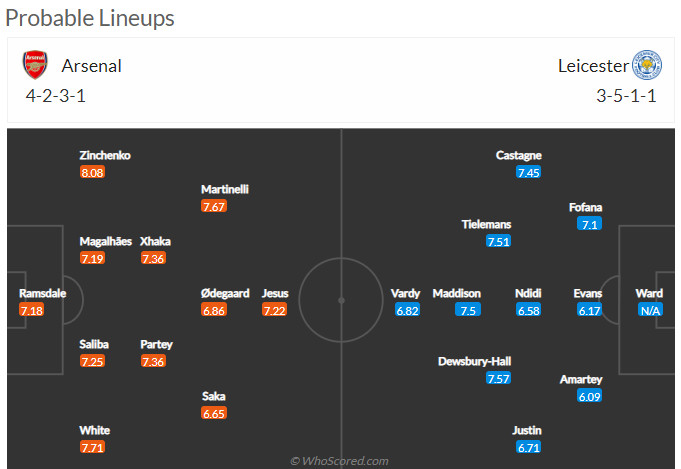
Task: Click Saka's 6.65 rating badge
Action: (x=214, y=413)
